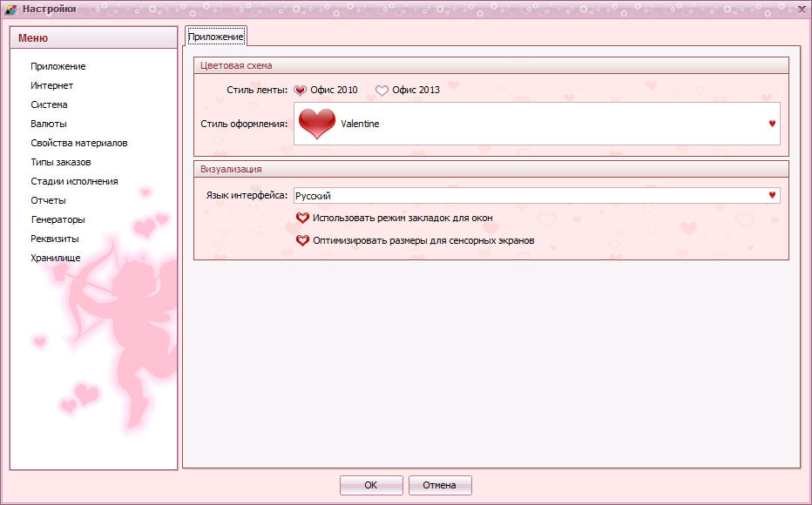Viewport: 812px width, 505px height.
Task: Click the Стиль ленты label
Action: 257,90
